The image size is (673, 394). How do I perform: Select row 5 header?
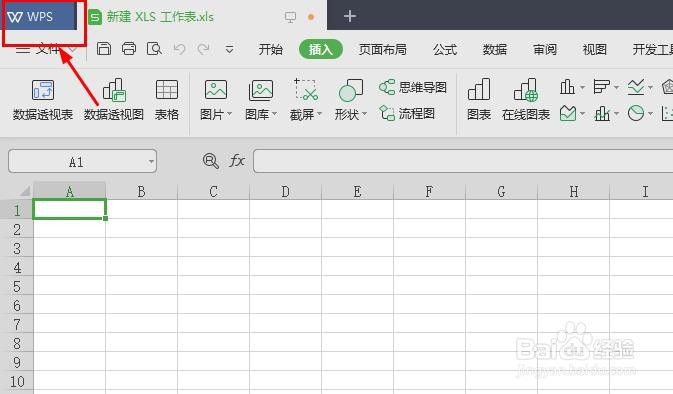[17, 286]
